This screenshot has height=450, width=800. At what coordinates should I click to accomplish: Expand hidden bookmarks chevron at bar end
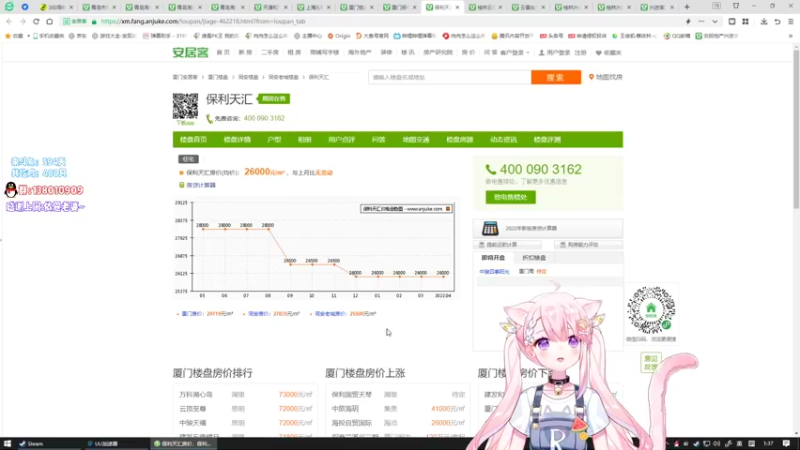(791, 36)
